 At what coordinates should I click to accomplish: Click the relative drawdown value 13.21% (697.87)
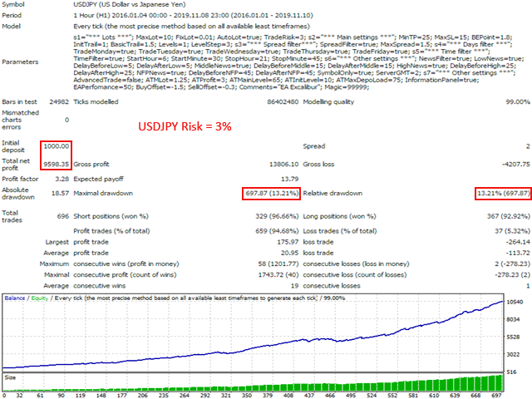[x=504, y=193]
